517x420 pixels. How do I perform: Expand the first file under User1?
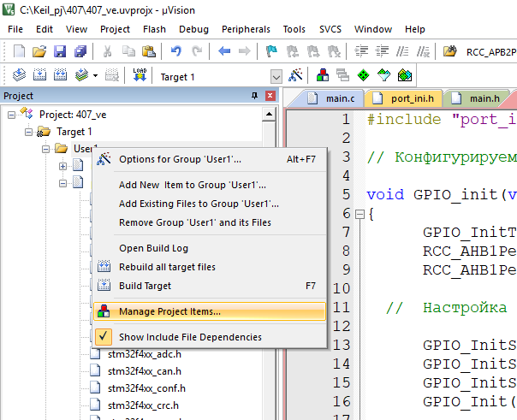[x=63, y=166]
